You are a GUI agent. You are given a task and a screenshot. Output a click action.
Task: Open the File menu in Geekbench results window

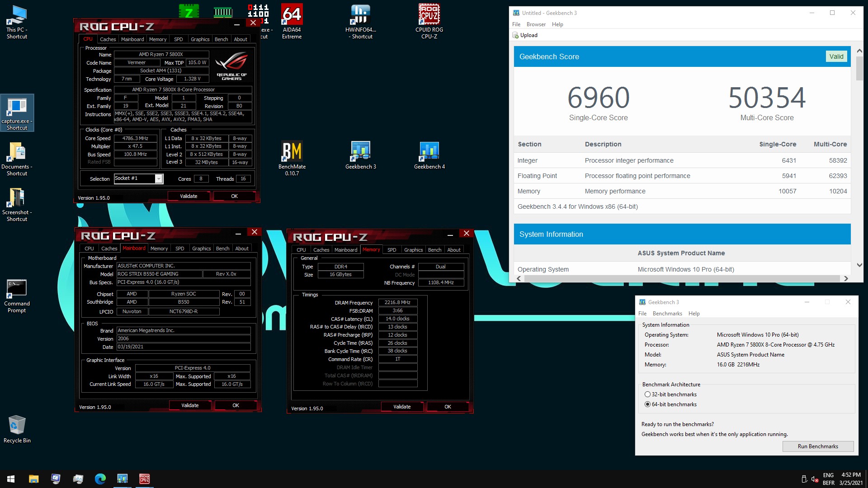click(516, 24)
